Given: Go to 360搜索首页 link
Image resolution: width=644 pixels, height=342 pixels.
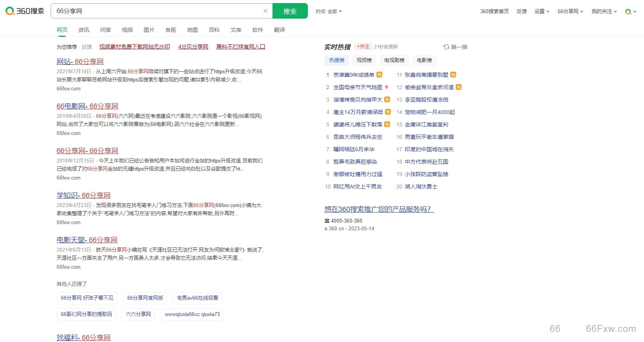Looking at the screenshot, I should pyautogui.click(x=495, y=11).
